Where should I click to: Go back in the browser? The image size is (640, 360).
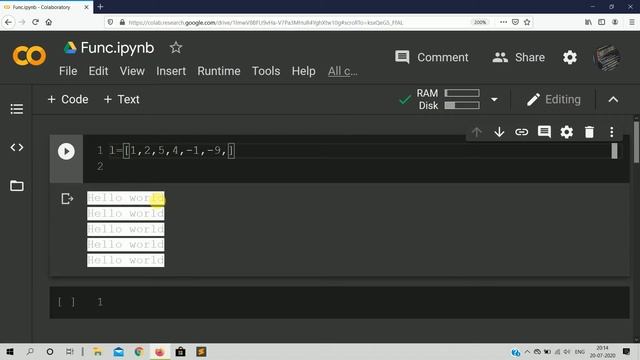pyautogui.click(x=8, y=22)
